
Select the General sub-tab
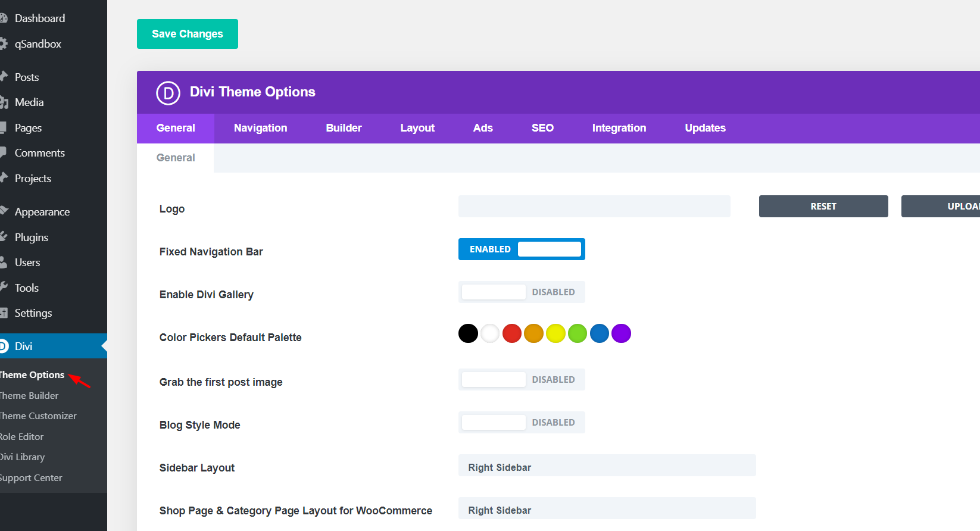pyautogui.click(x=176, y=158)
